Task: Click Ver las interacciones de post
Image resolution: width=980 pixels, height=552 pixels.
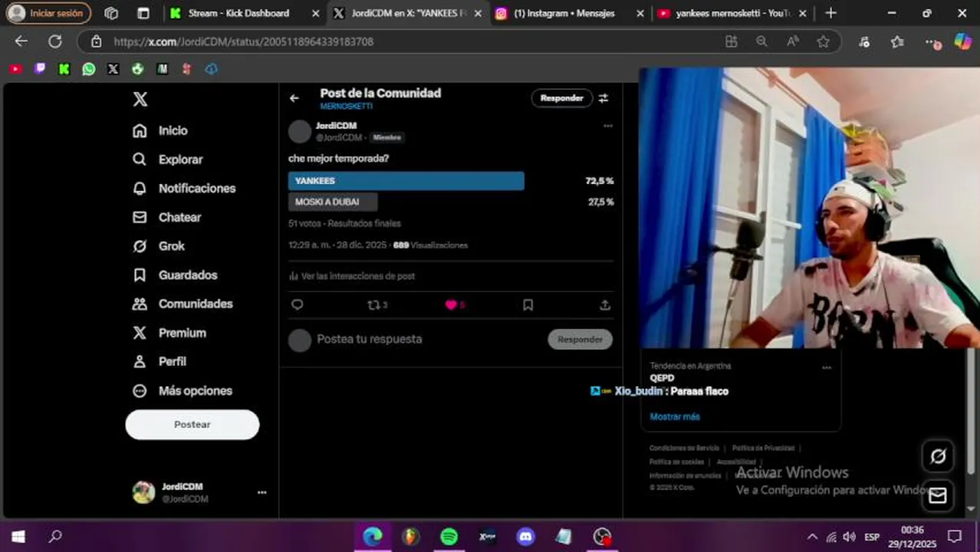Action: click(352, 276)
